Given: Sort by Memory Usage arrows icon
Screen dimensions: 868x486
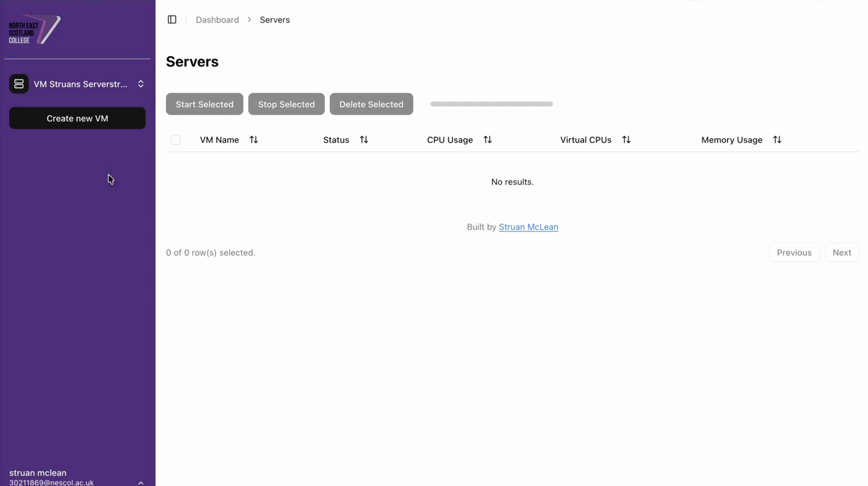Looking at the screenshot, I should click(x=777, y=140).
